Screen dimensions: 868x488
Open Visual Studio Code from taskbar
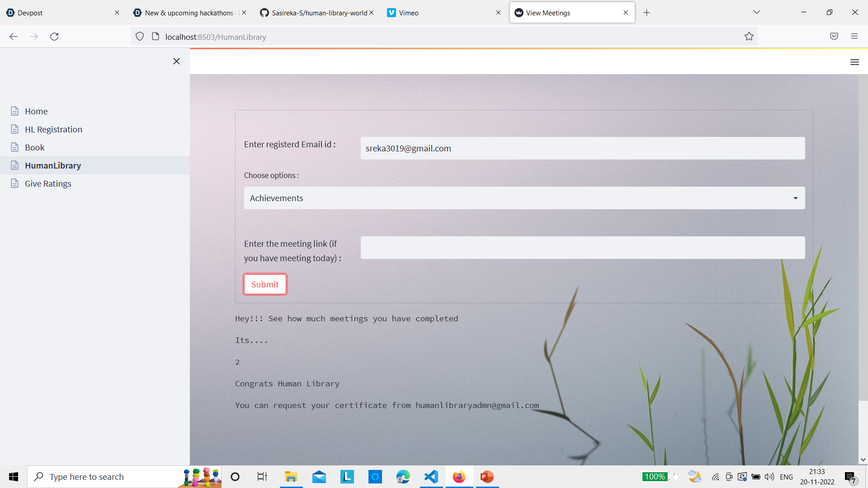431,477
